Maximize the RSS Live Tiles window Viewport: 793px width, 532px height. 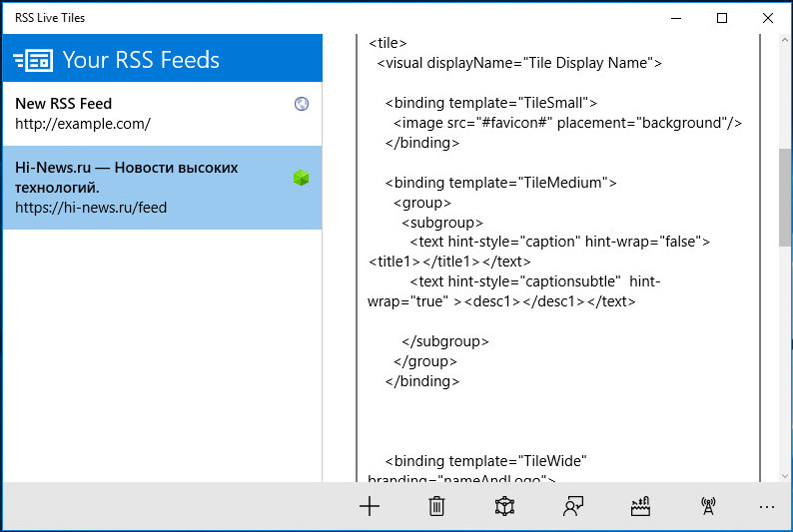coord(722,18)
